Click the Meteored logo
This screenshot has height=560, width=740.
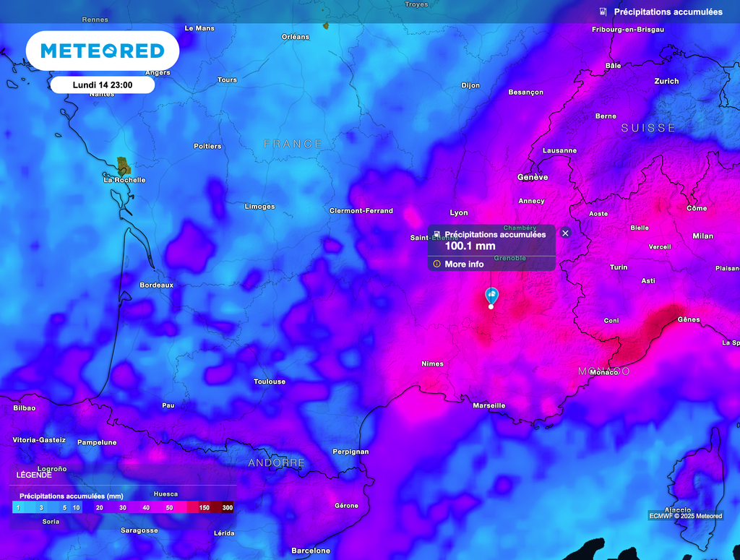pos(102,51)
